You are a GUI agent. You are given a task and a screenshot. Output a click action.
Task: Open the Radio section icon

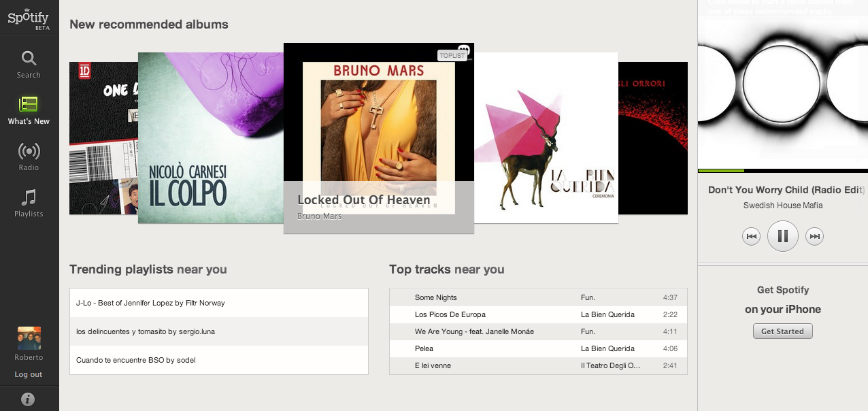[x=29, y=150]
